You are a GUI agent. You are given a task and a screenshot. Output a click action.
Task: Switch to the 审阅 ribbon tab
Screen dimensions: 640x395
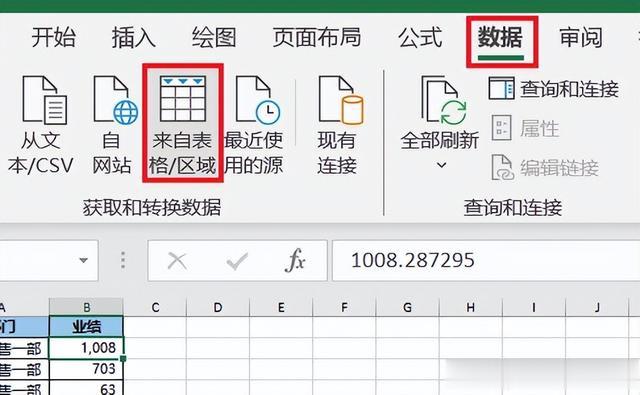click(581, 38)
